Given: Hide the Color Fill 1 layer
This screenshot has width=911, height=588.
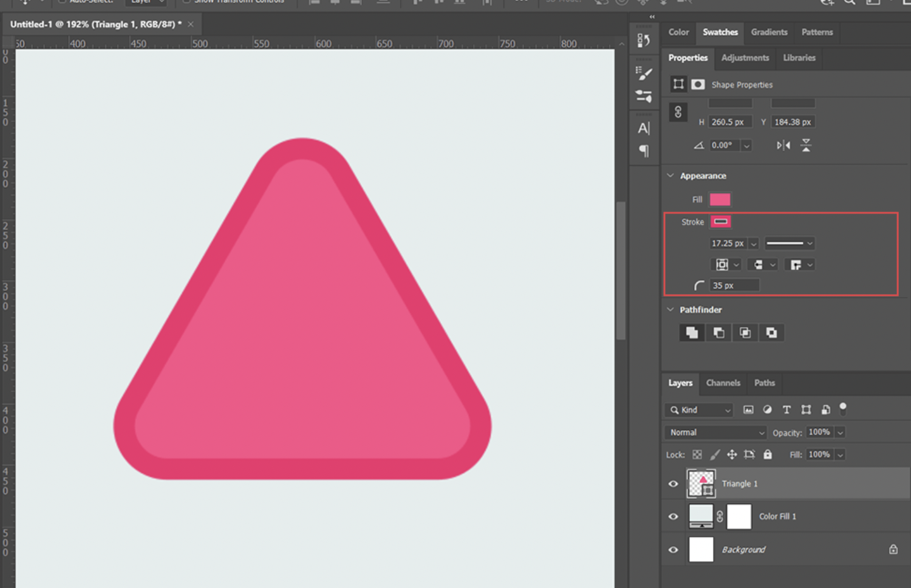Looking at the screenshot, I should (673, 516).
